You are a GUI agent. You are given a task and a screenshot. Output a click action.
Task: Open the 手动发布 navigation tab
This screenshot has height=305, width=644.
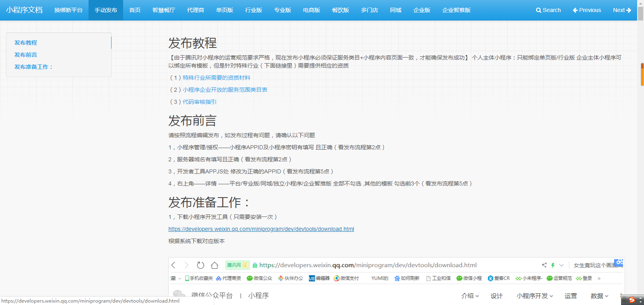coord(106,10)
